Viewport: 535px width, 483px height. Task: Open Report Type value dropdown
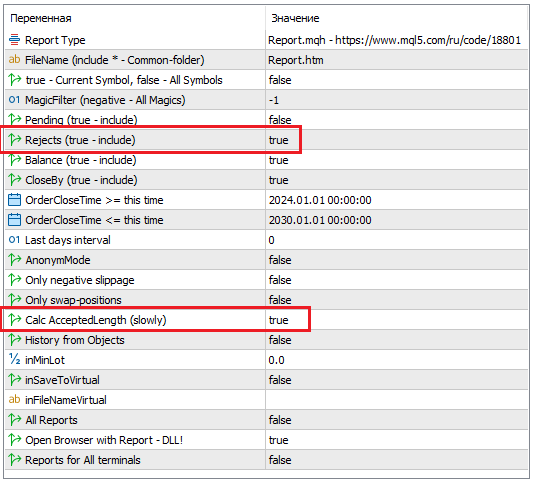[396, 40]
